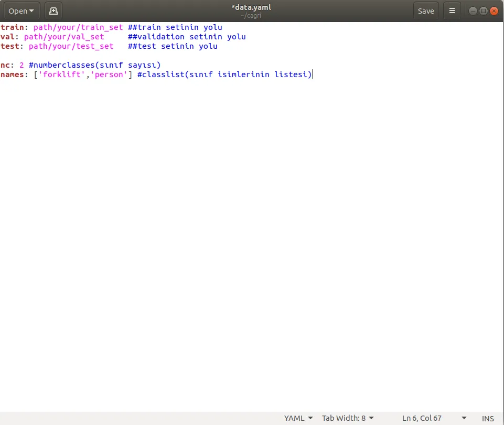The width and height of the screenshot is (504, 425).
Task: Click the path/your/test_set value
Action: 71,46
